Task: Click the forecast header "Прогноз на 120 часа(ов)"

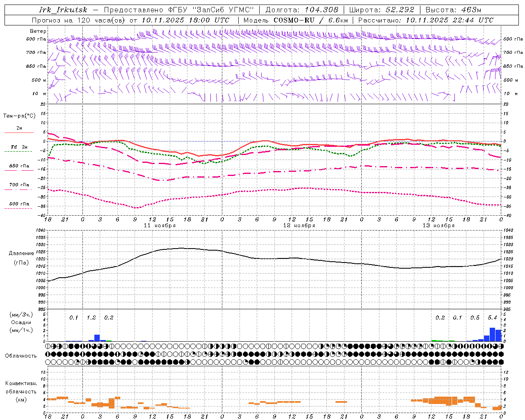Action: 79,20
